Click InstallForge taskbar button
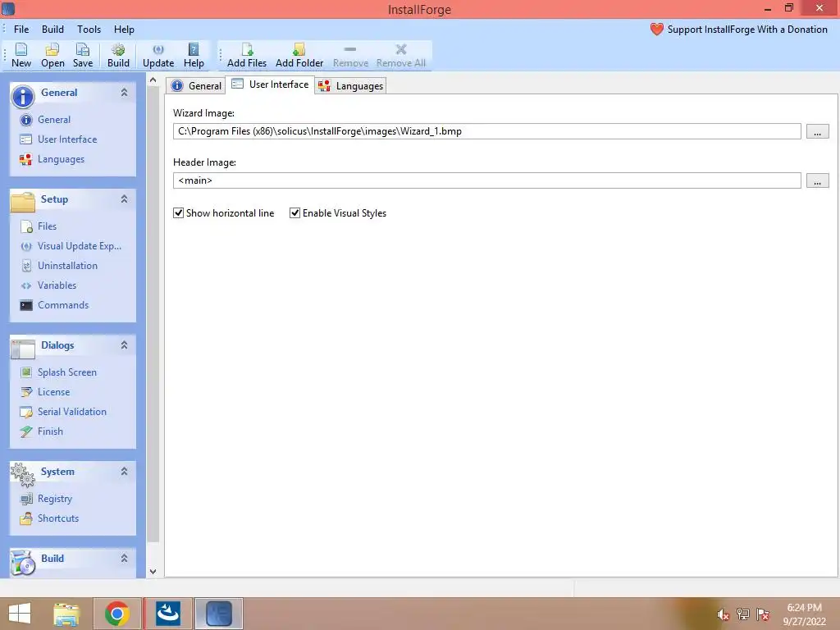This screenshot has width=840, height=630. point(218,614)
